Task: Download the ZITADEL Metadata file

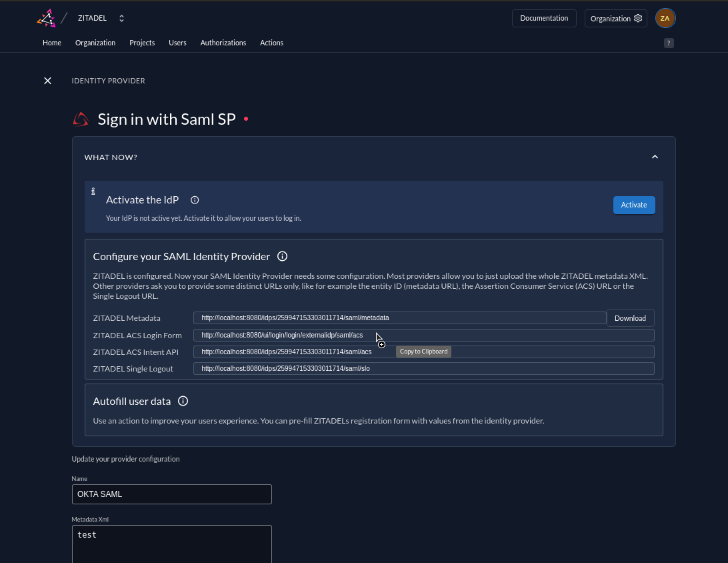Action: (629, 318)
